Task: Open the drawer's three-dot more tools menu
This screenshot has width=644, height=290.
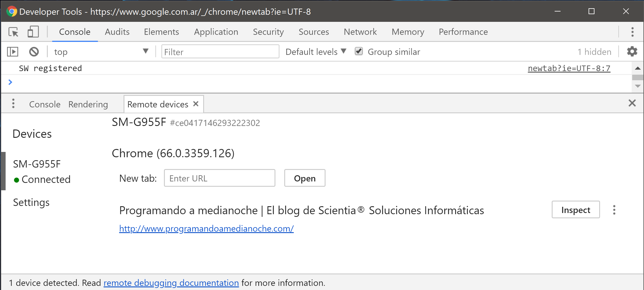Action: pos(13,104)
